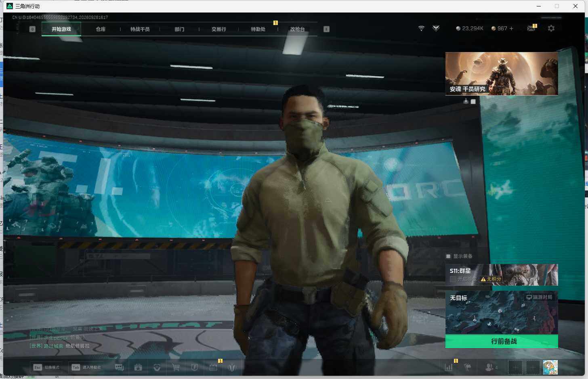Click the Q key previous-tab button
The width and height of the screenshot is (588, 379).
(x=33, y=29)
